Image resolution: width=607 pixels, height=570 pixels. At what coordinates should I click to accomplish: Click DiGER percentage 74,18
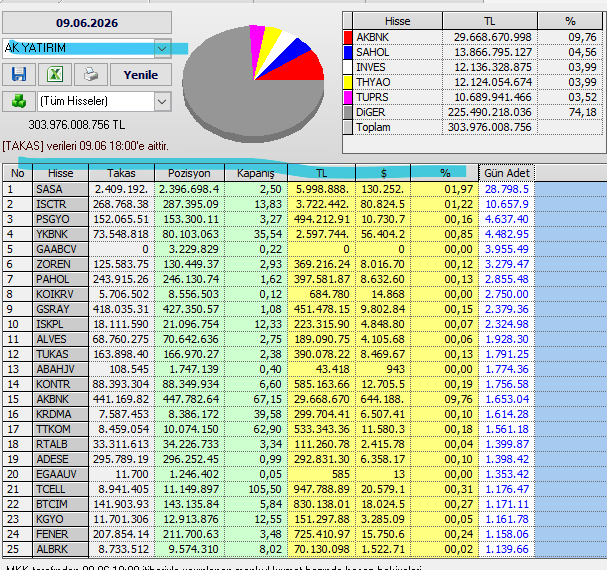point(570,112)
